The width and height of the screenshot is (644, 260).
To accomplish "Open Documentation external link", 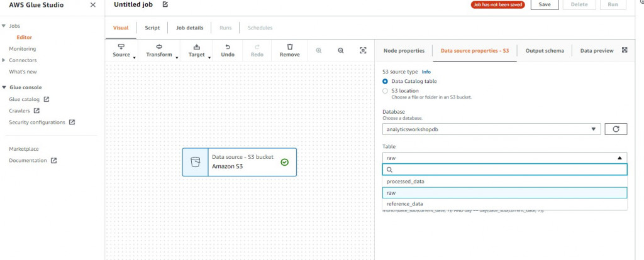I will [x=53, y=160].
